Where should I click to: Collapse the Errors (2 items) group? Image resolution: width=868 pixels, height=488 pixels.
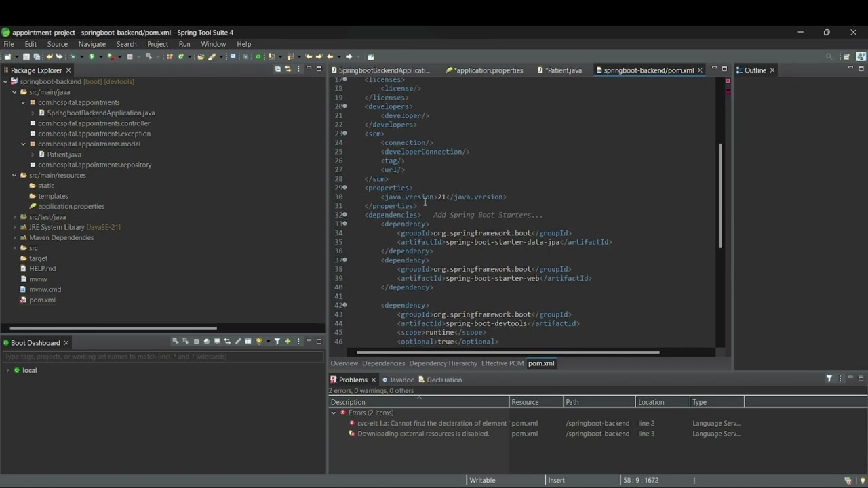pos(333,413)
